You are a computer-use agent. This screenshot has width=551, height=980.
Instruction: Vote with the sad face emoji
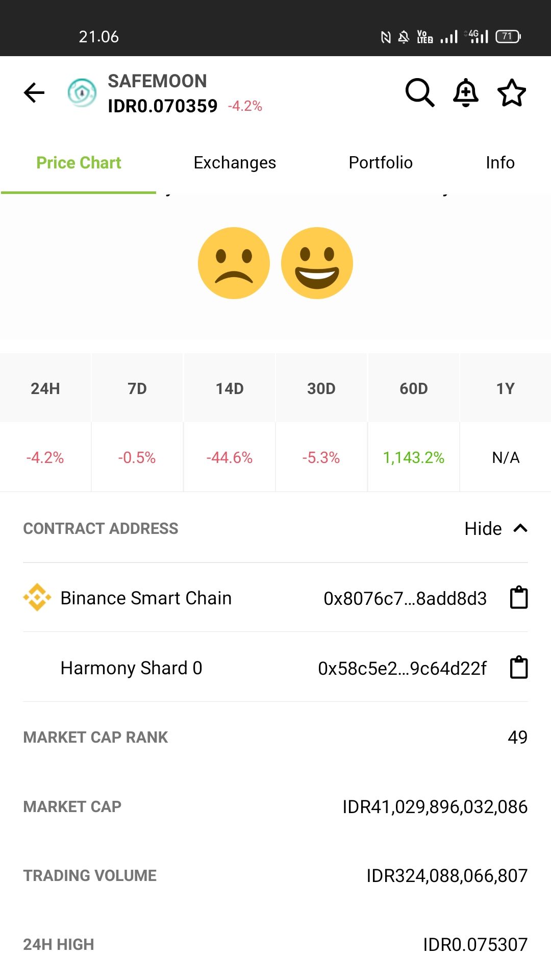click(234, 263)
